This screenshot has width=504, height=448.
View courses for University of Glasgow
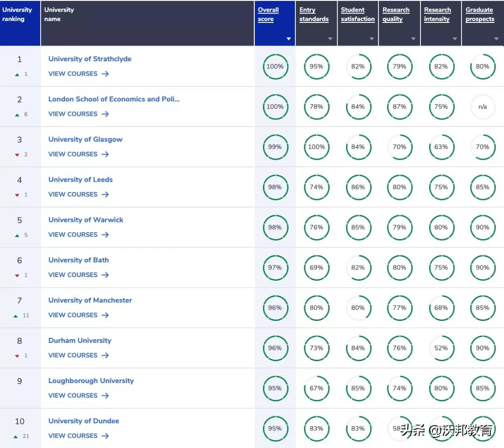click(x=78, y=154)
